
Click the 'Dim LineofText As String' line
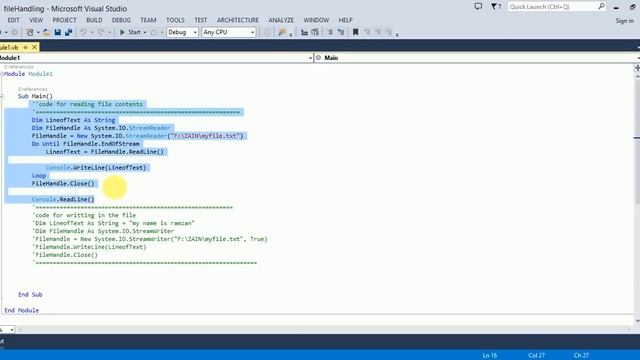click(x=73, y=120)
